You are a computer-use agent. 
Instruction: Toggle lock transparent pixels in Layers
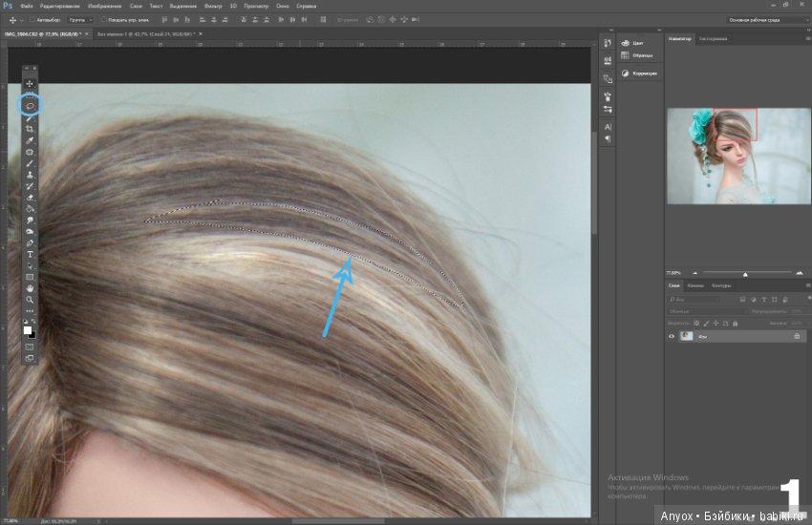[696, 324]
